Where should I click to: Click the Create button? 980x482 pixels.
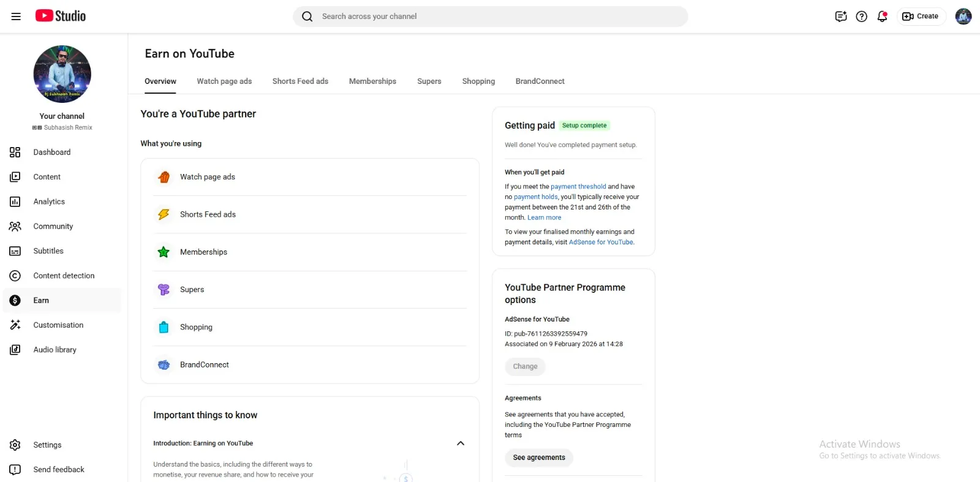921,17
